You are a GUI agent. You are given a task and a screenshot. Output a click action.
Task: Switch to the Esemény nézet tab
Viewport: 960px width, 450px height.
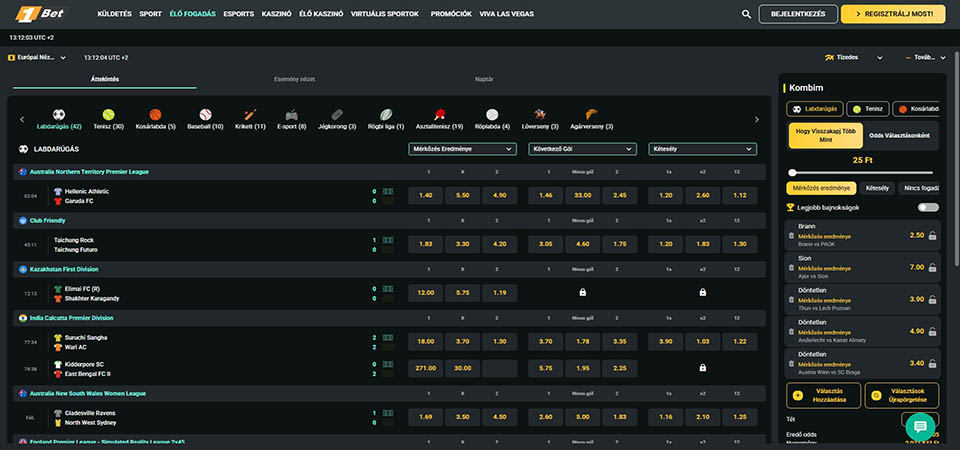(x=294, y=80)
